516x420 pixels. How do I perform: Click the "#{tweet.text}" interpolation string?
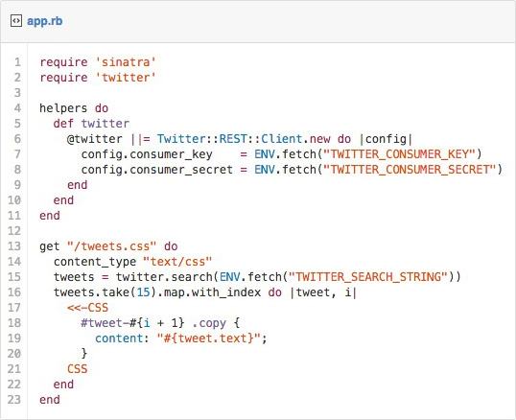(209, 338)
